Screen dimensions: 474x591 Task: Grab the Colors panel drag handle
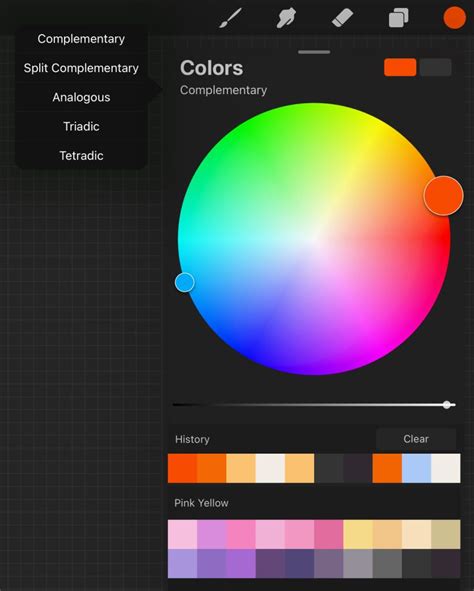[x=314, y=52]
